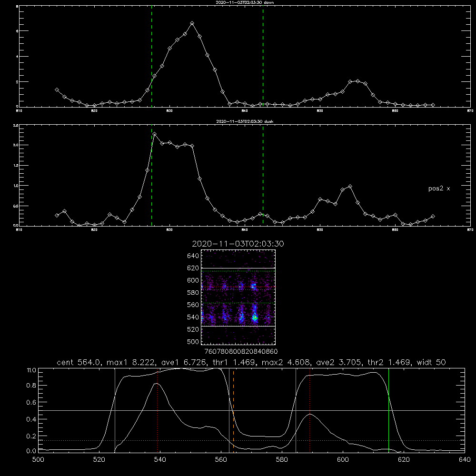Click the '520' x-axis label of profile plot
This screenshot has height=476, width=476.
click(99, 460)
